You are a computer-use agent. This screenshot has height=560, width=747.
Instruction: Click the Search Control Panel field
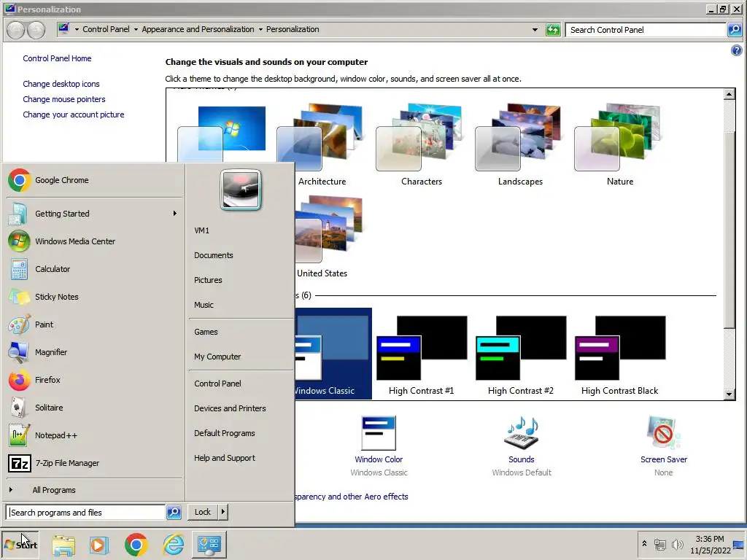pos(646,29)
